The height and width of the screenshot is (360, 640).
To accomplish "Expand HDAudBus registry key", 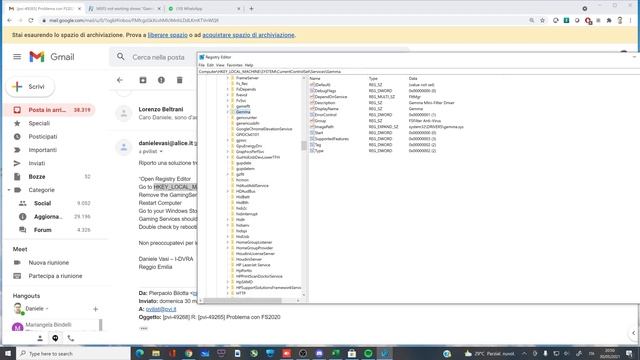I will (x=228, y=191).
